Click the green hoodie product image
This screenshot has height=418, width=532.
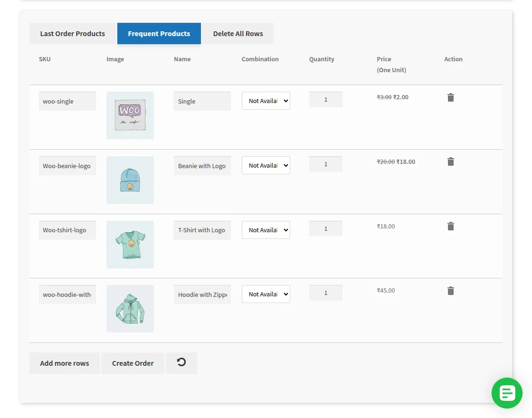tap(130, 309)
